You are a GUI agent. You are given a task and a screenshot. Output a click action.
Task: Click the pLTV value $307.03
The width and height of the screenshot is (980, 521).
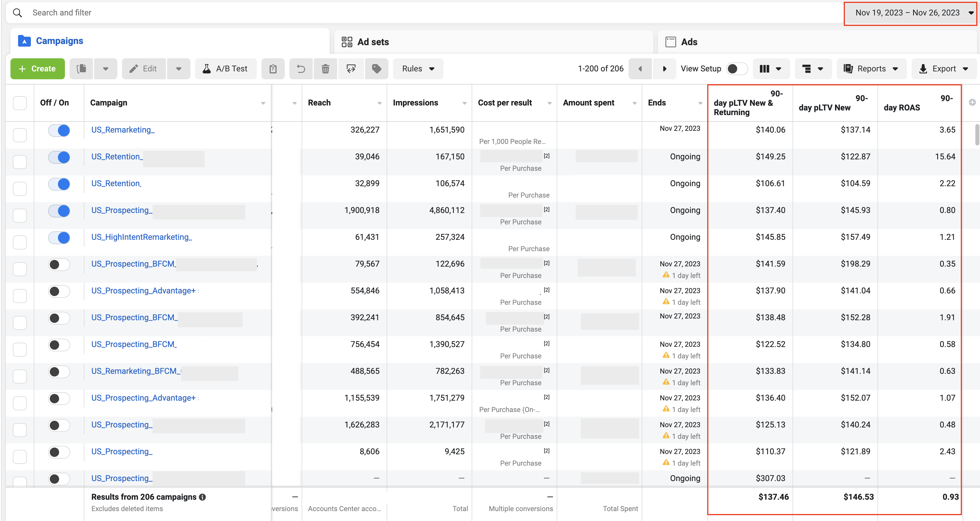[770, 478]
